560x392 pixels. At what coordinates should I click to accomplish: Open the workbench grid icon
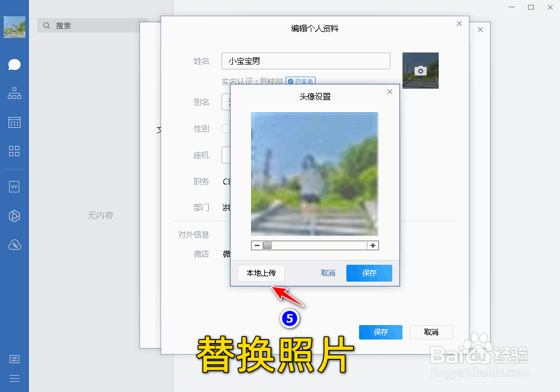pyautogui.click(x=14, y=151)
